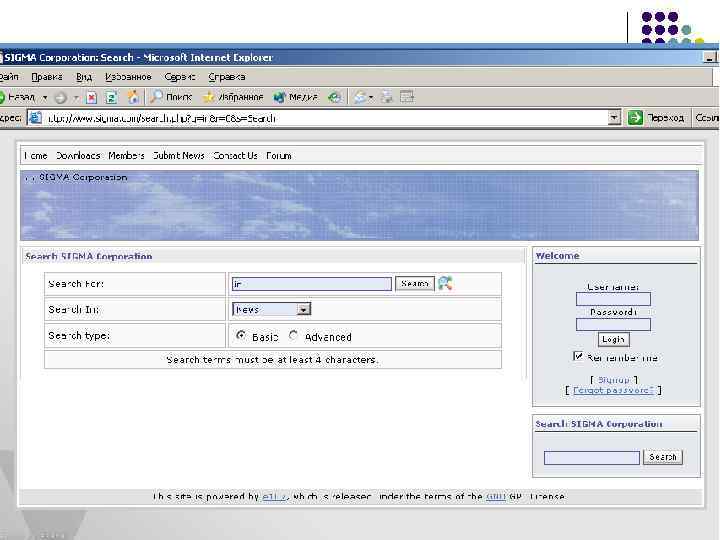Click the Print icon in toolbar
The height and width of the screenshot is (540, 720).
tap(387, 97)
